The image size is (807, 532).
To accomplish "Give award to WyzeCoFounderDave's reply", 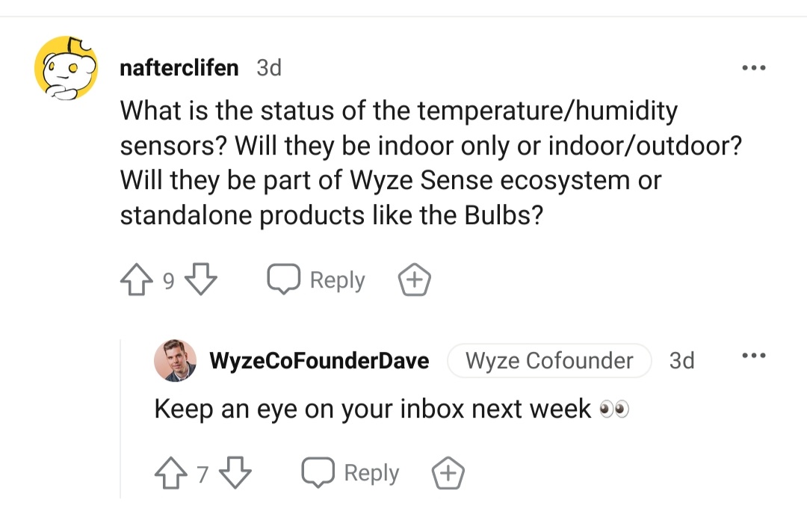I will click(448, 474).
